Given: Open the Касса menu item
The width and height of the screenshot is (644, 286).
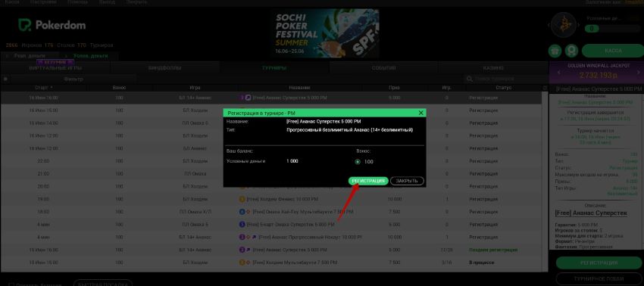Looking at the screenshot, I should 11,2.
